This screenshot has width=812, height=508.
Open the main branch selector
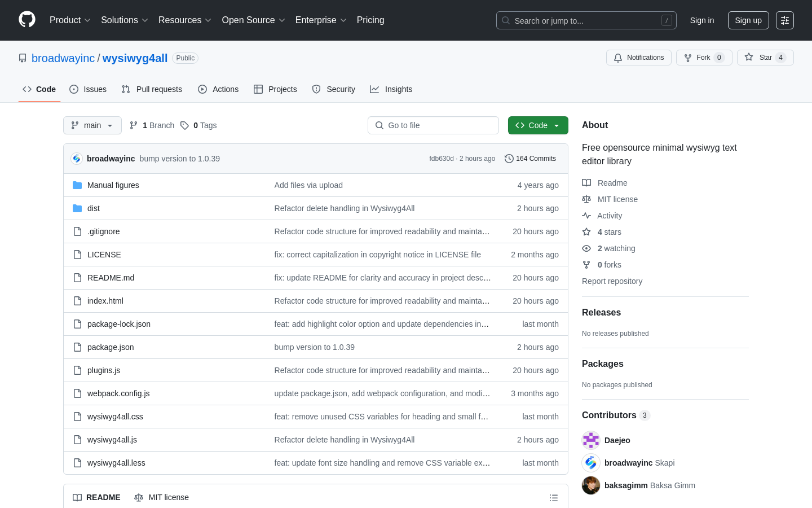coord(92,125)
